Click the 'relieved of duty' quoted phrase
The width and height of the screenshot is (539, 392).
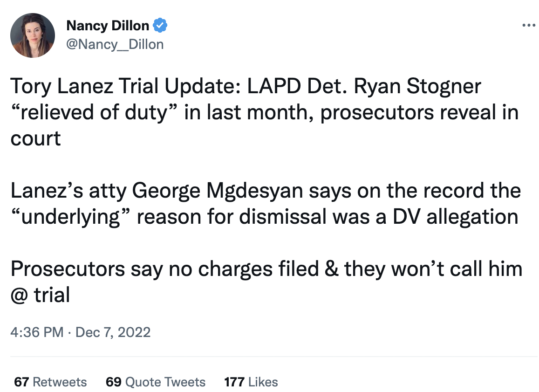pos(94,112)
